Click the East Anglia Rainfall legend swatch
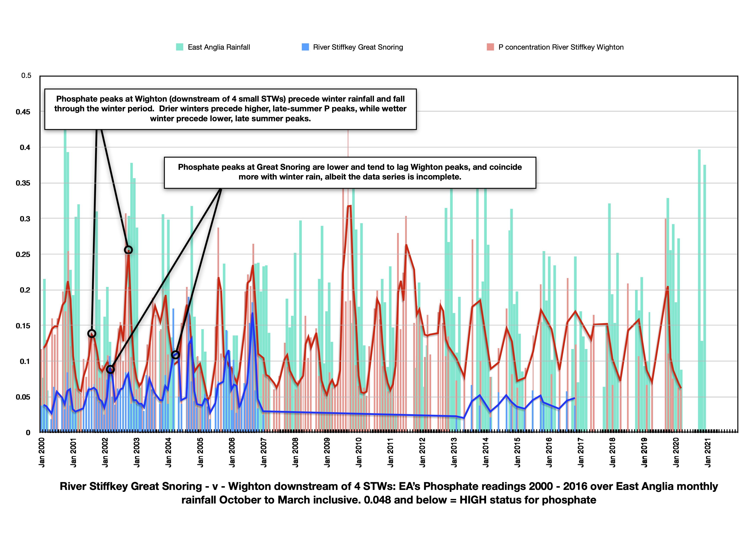 pyautogui.click(x=179, y=47)
